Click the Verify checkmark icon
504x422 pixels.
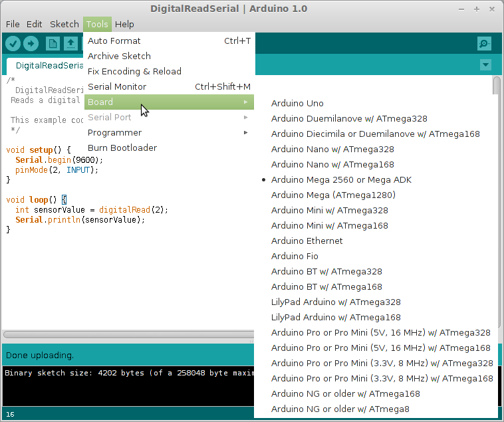13,44
